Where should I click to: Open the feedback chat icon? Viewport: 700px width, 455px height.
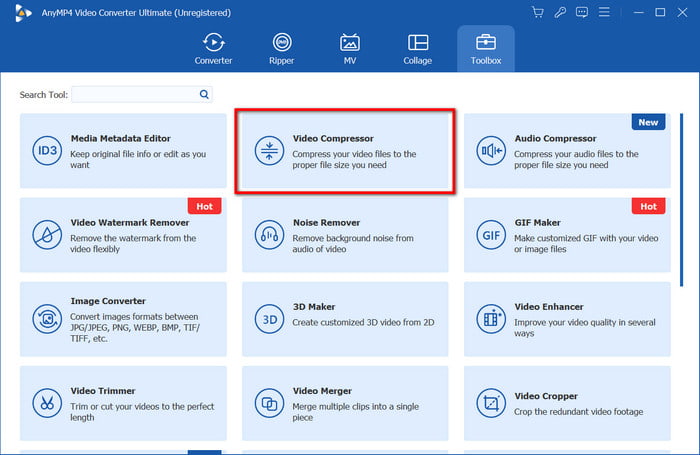pos(582,13)
